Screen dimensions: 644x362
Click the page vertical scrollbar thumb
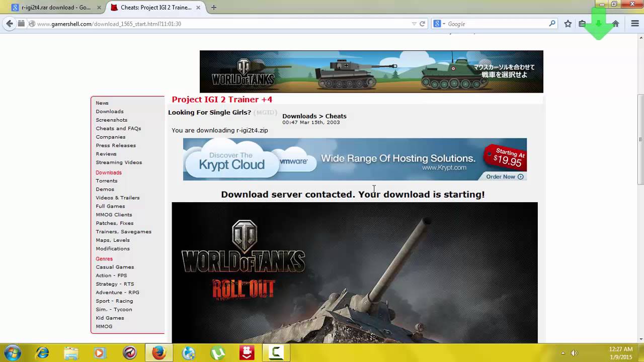pyautogui.click(x=640, y=139)
